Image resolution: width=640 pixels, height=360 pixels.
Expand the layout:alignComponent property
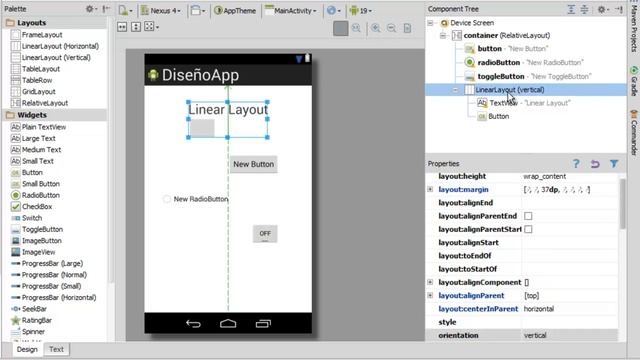click(430, 282)
